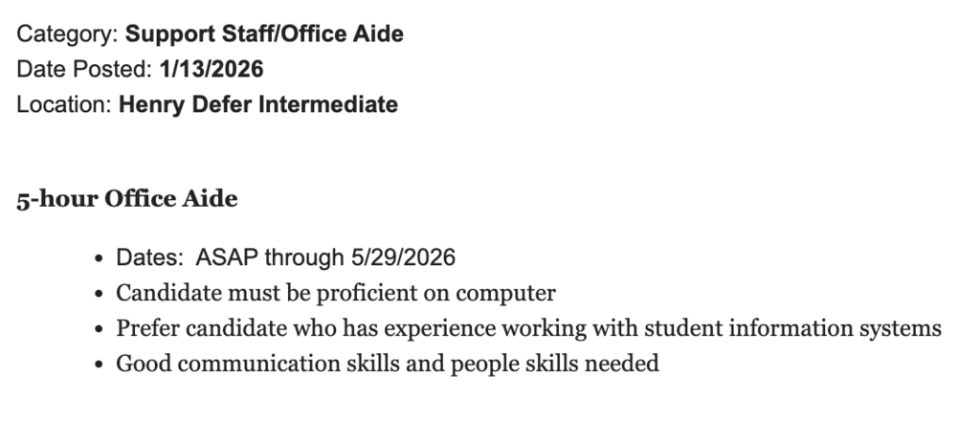This screenshot has width=980, height=422.
Task: Select the "Henry Defer Intermediate" location text
Action: tap(258, 103)
